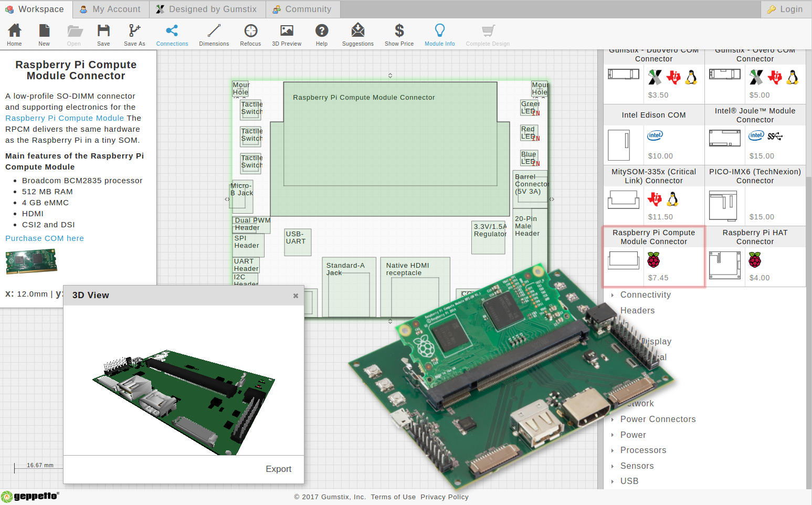
Task: Open the Community tab
Action: pos(302,9)
